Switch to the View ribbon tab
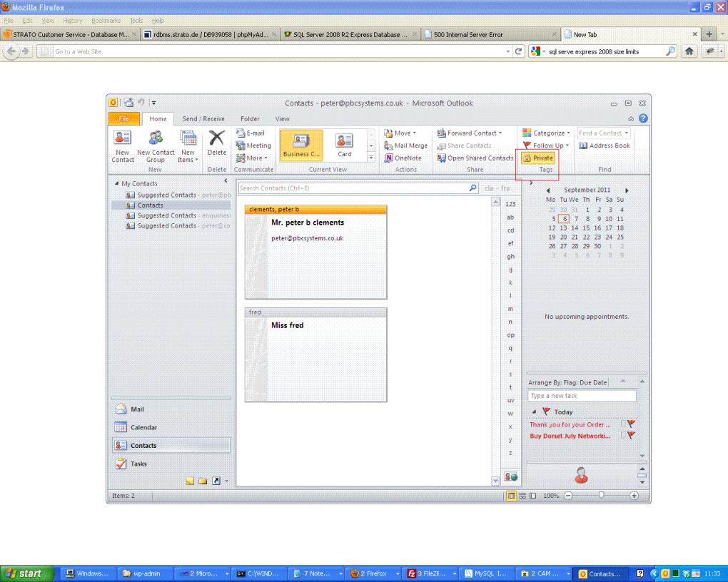This screenshot has width=728, height=582. pos(283,119)
